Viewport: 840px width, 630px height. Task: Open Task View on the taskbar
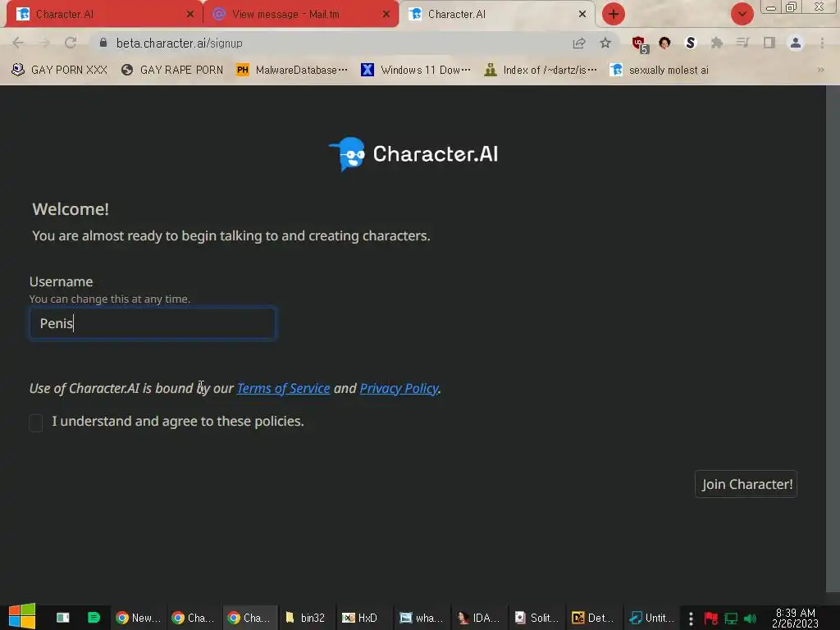(x=62, y=618)
